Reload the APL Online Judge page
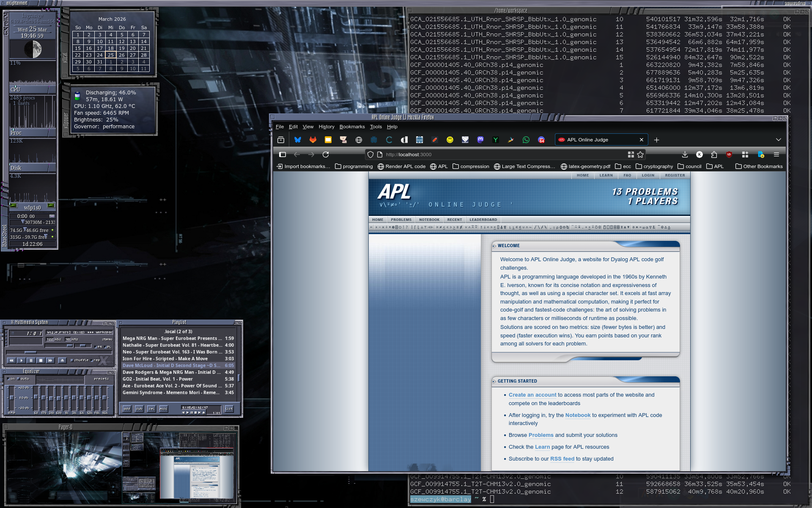The width and height of the screenshot is (812, 508). [326, 155]
